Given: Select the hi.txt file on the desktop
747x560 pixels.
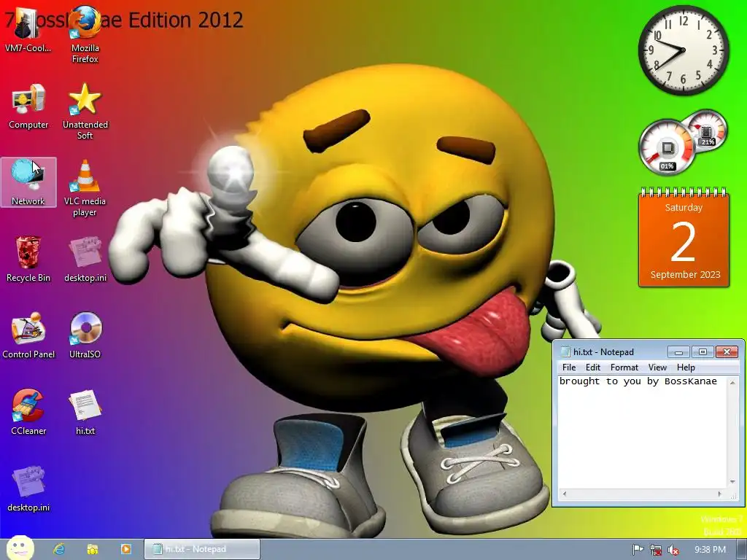Looking at the screenshot, I should (x=85, y=413).
